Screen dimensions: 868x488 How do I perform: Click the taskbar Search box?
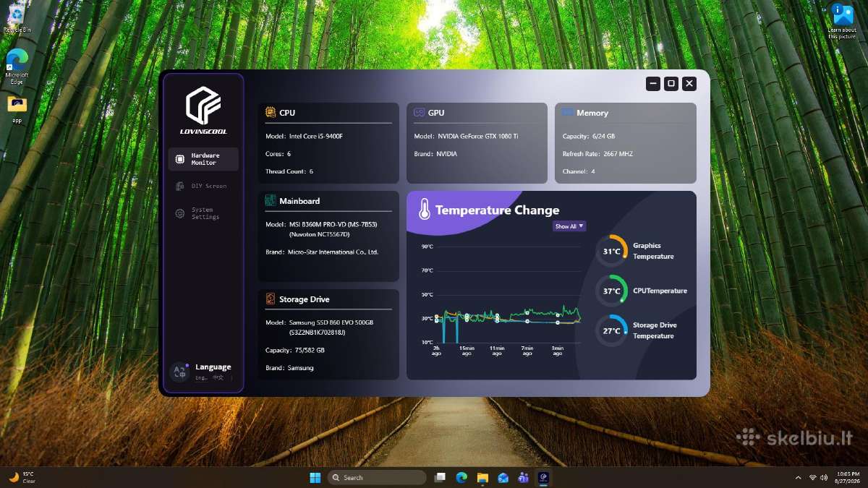[377, 477]
